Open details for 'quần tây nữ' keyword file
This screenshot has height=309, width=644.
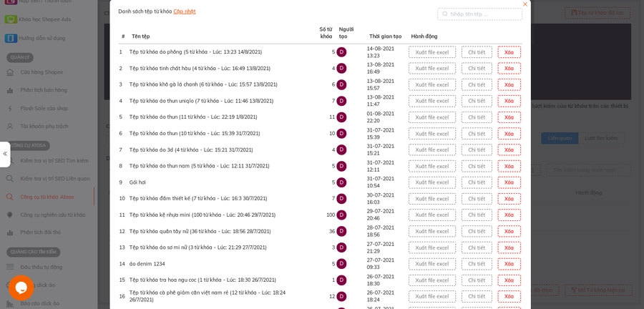(476, 231)
